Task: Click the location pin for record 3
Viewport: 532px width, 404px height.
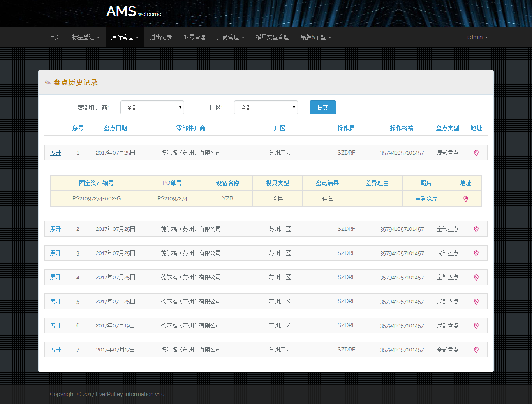Action: click(x=476, y=253)
